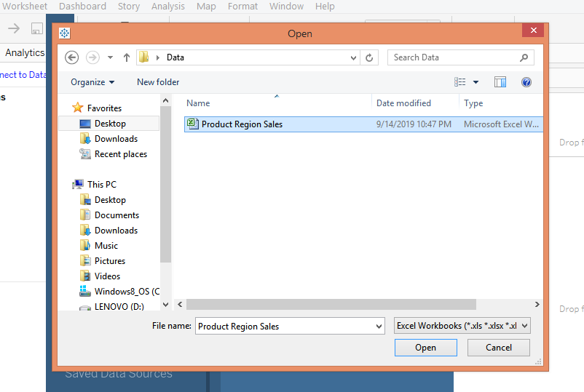This screenshot has width=584, height=392.
Task: Open the Organize menu
Action: coord(92,82)
